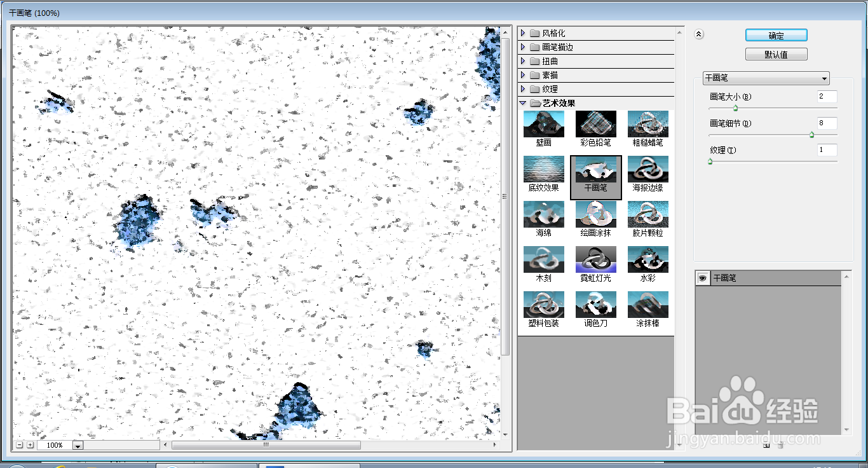The width and height of the screenshot is (868, 468).
Task: Select the 壁画 filter thumbnail
Action: (x=544, y=128)
